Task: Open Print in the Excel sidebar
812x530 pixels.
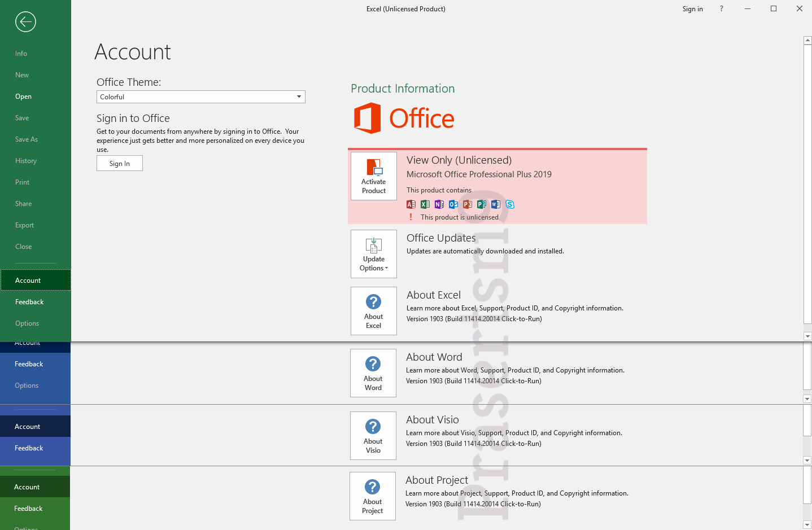Action: pos(36,182)
